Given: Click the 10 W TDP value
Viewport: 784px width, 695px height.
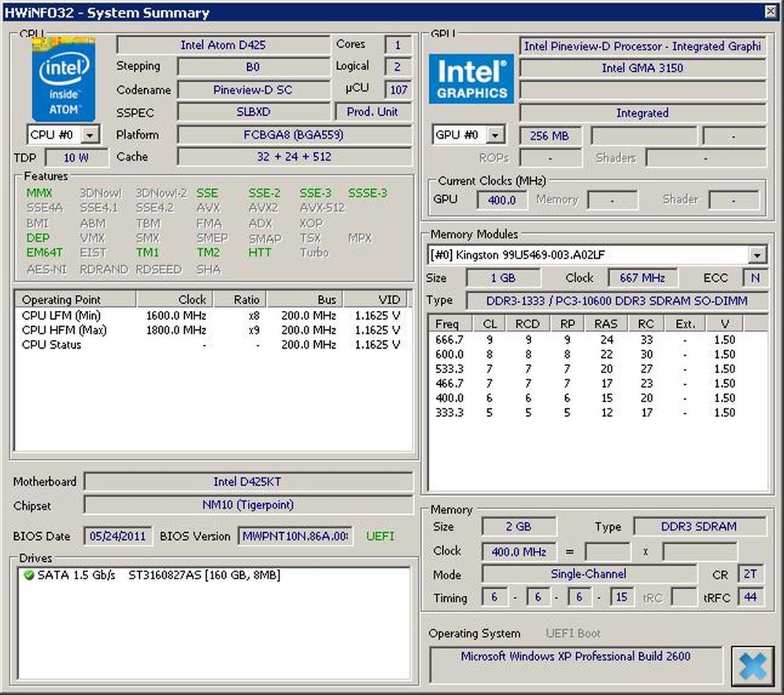Looking at the screenshot, I should (76, 158).
